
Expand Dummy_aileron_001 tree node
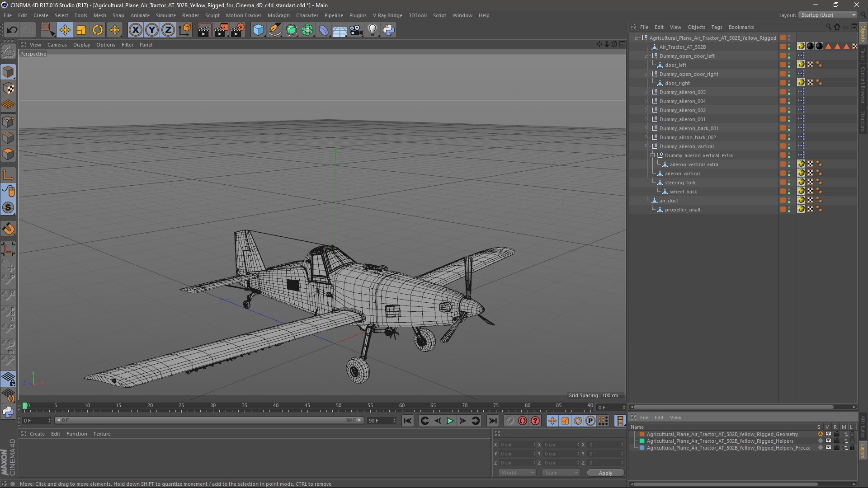point(647,119)
